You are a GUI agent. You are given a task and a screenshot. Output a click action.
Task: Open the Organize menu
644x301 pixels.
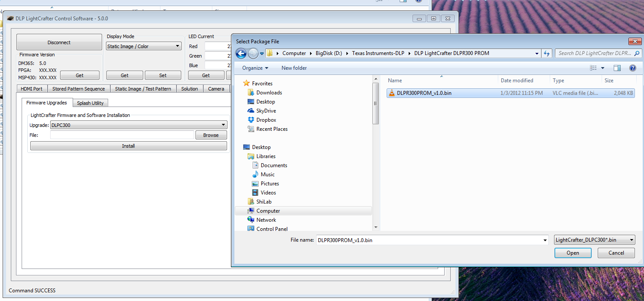pyautogui.click(x=255, y=68)
